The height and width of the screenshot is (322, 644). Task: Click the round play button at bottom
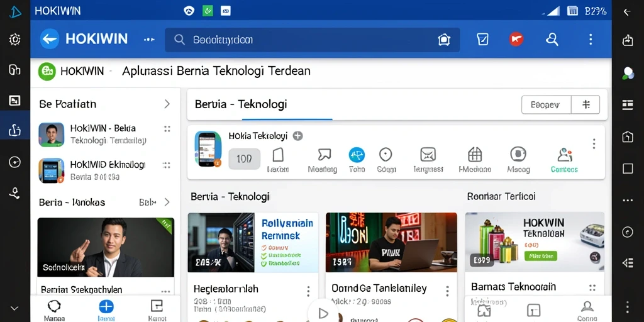pyautogui.click(x=323, y=314)
